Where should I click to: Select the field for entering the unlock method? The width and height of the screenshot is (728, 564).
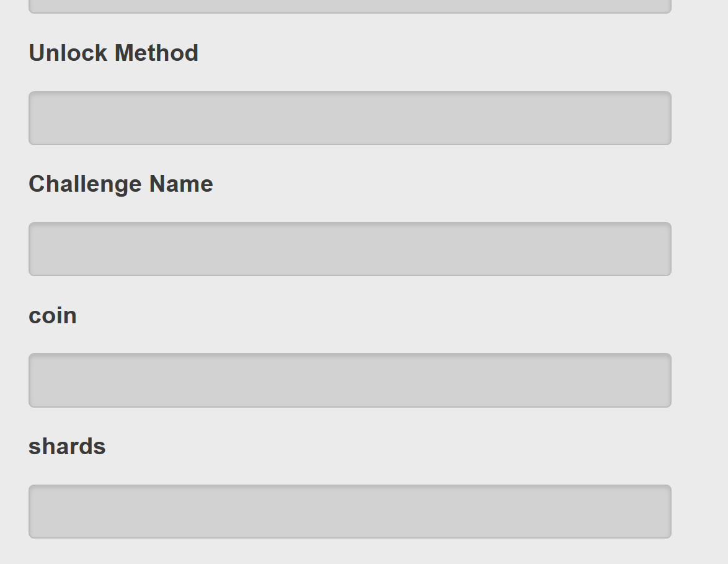point(350,118)
